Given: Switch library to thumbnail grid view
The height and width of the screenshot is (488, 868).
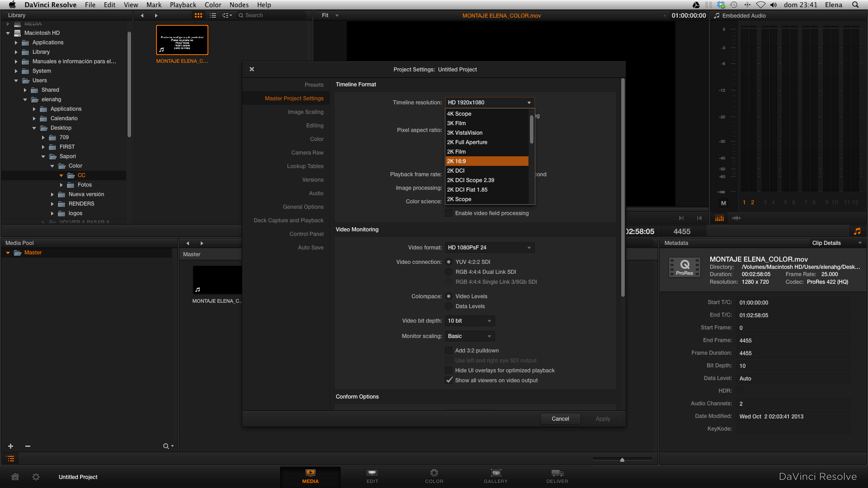Looking at the screenshot, I should [x=198, y=15].
